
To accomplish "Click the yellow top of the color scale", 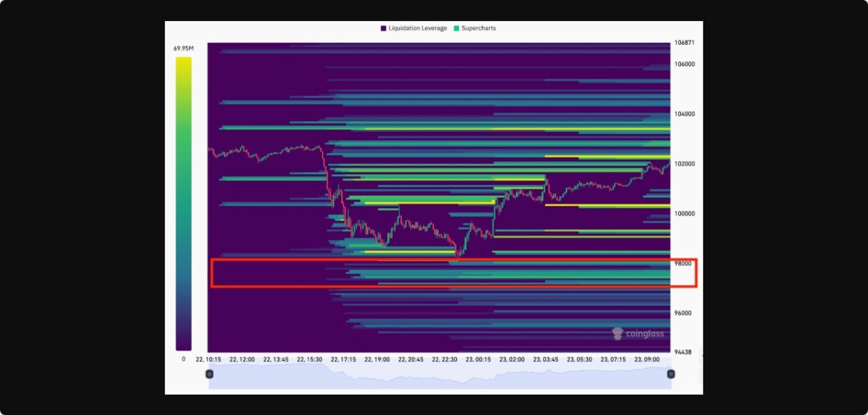I will coord(183,62).
